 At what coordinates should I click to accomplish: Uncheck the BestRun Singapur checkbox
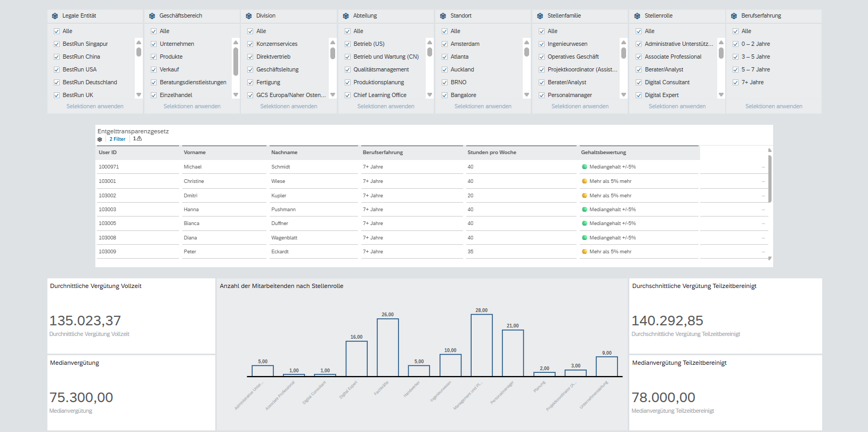point(56,44)
